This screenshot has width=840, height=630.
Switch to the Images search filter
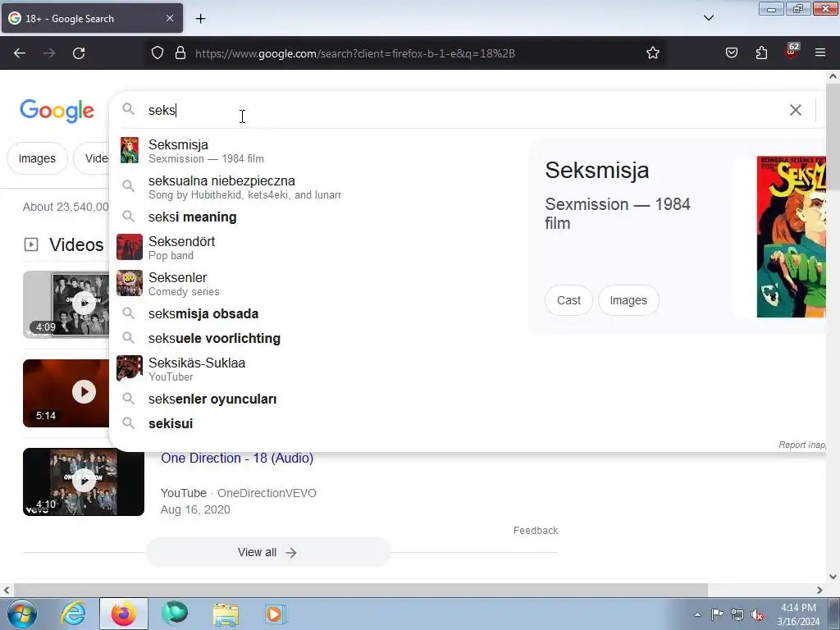(37, 158)
